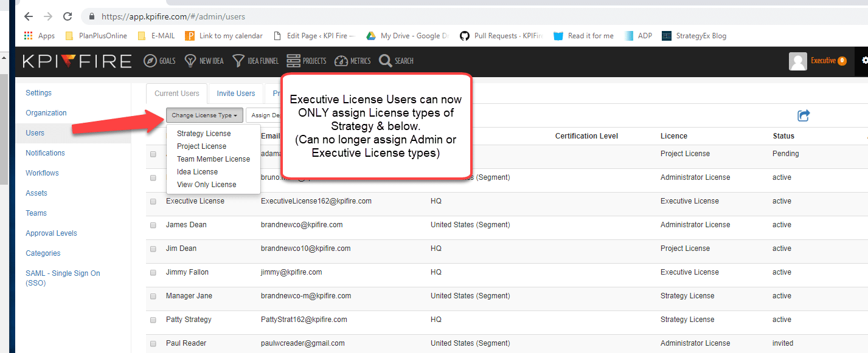Choose Strategy License from the dropdown
The width and height of the screenshot is (868, 353).
click(x=204, y=134)
